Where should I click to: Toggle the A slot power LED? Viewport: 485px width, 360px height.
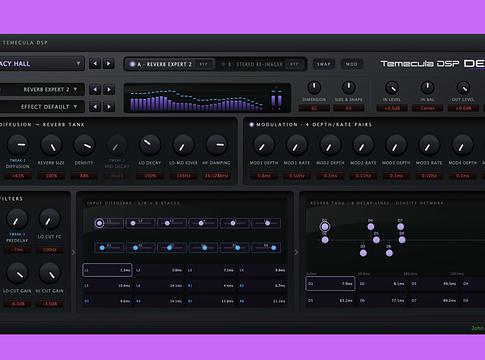(132, 64)
